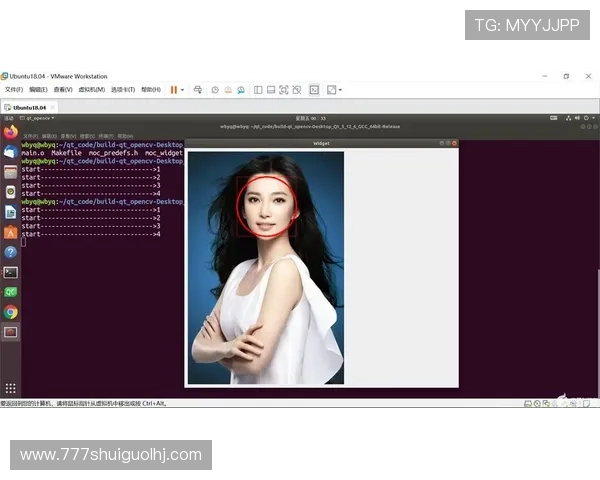Viewport: 600px width, 480px height.
Task: Open the stretch display dropdown arrow
Action: pyautogui.click(x=340, y=90)
